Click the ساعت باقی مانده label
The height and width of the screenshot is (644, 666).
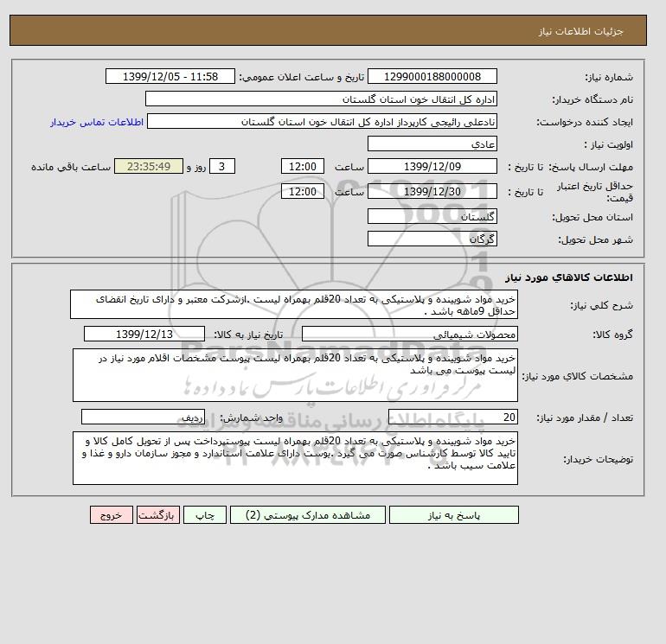point(71,167)
